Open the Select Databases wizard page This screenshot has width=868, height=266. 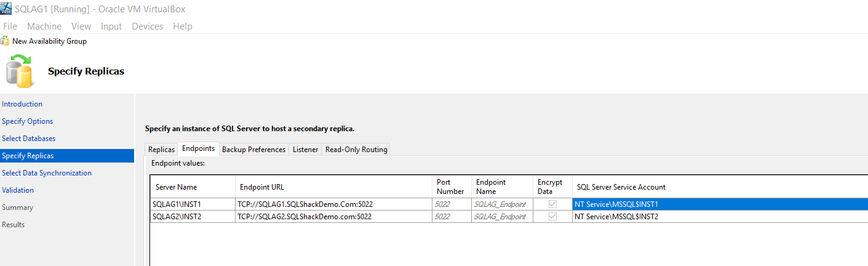click(28, 139)
